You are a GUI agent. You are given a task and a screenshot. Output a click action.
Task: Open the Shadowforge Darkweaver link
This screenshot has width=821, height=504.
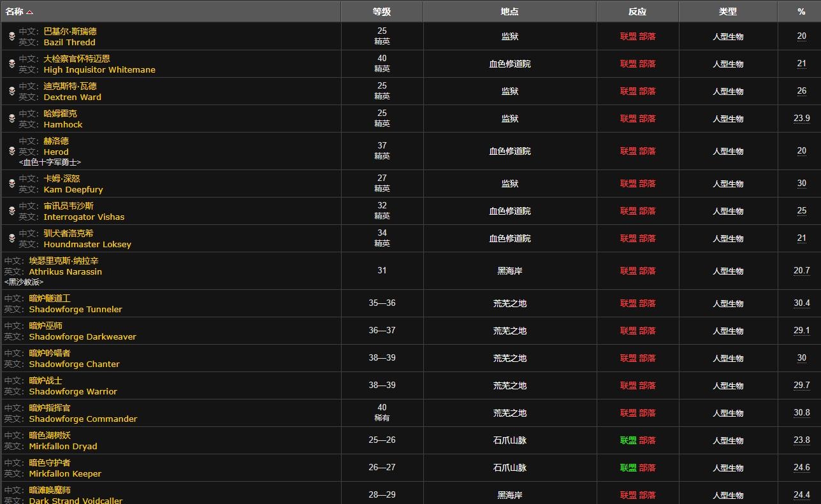coord(82,337)
